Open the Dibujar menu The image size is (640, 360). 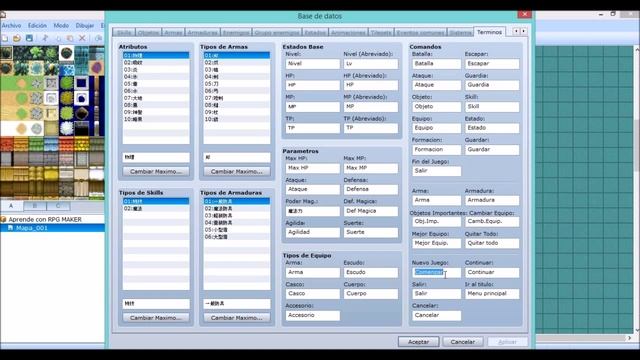click(84, 25)
